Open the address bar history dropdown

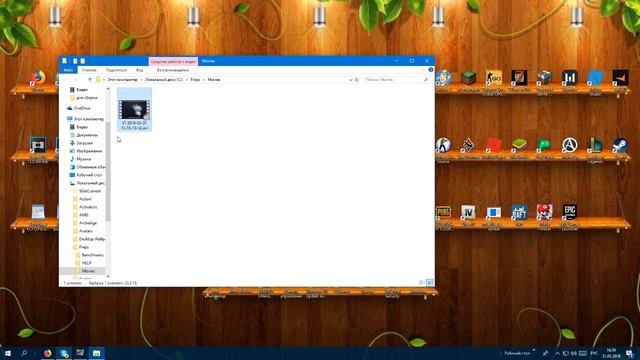[x=351, y=80]
